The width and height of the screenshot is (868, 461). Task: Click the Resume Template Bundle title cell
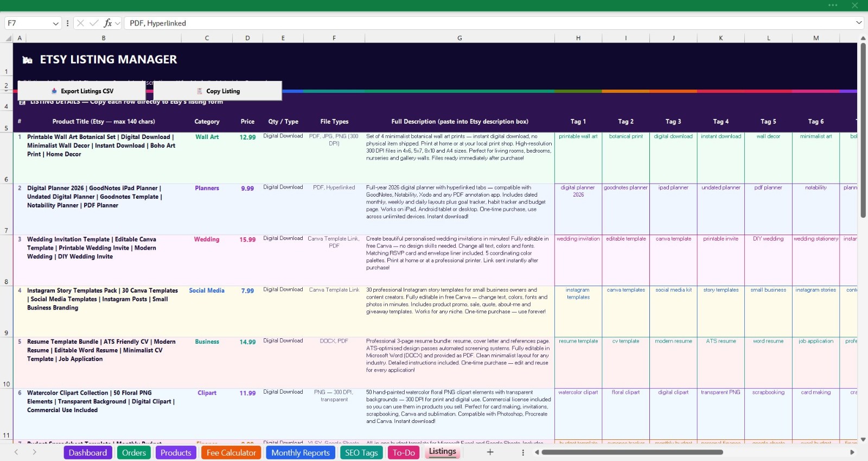click(x=104, y=362)
